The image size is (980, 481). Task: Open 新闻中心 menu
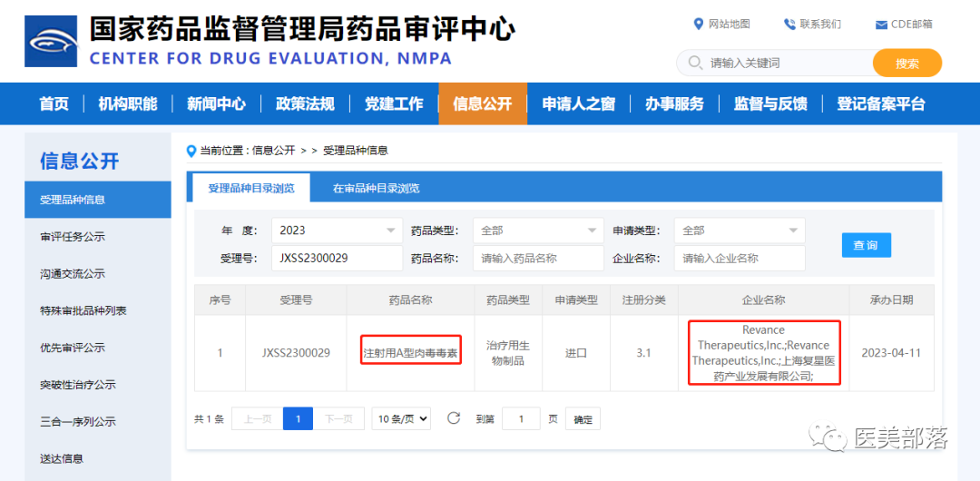[x=216, y=103]
